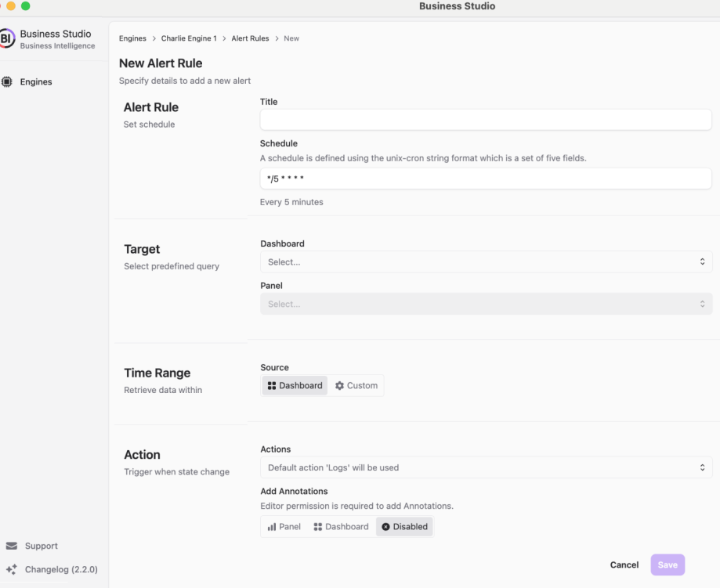The image size is (720, 588).
Task: Switch Source to Custom
Action: (x=356, y=385)
